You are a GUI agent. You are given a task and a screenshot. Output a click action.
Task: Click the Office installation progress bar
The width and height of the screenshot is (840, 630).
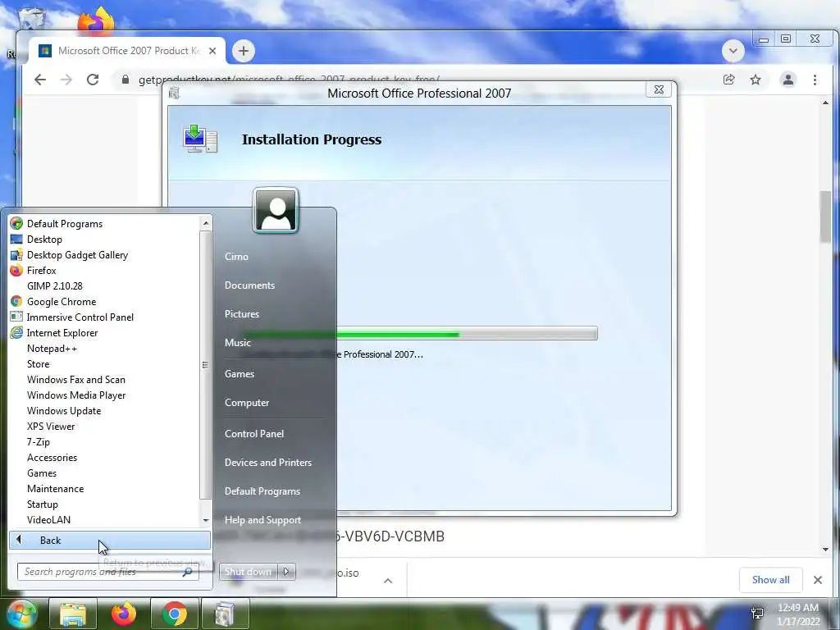tap(421, 333)
